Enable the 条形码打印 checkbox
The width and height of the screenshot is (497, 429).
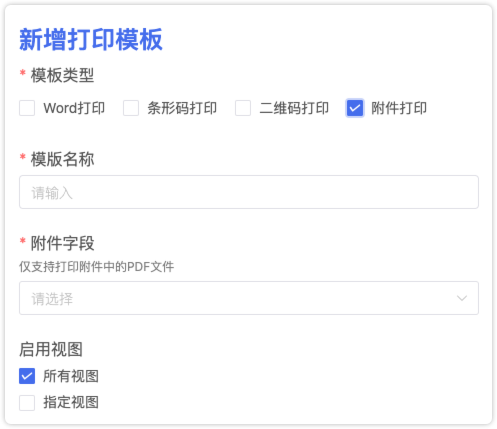coord(131,108)
